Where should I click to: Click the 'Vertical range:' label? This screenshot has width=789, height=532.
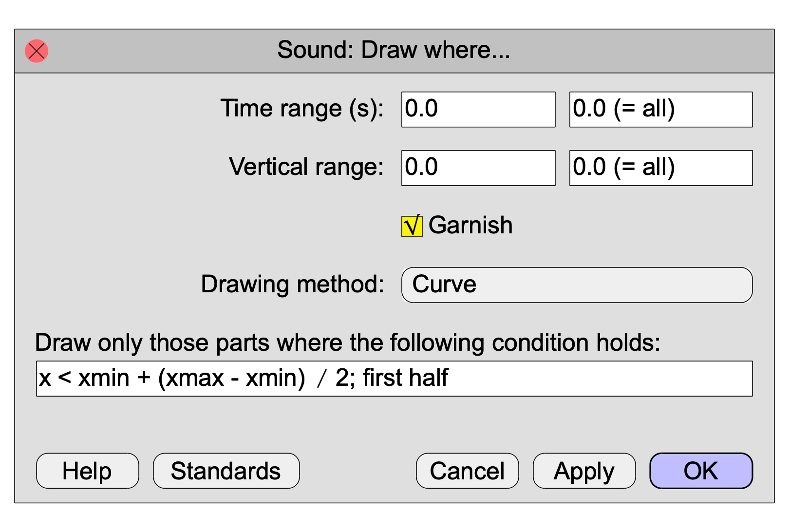[306, 167]
